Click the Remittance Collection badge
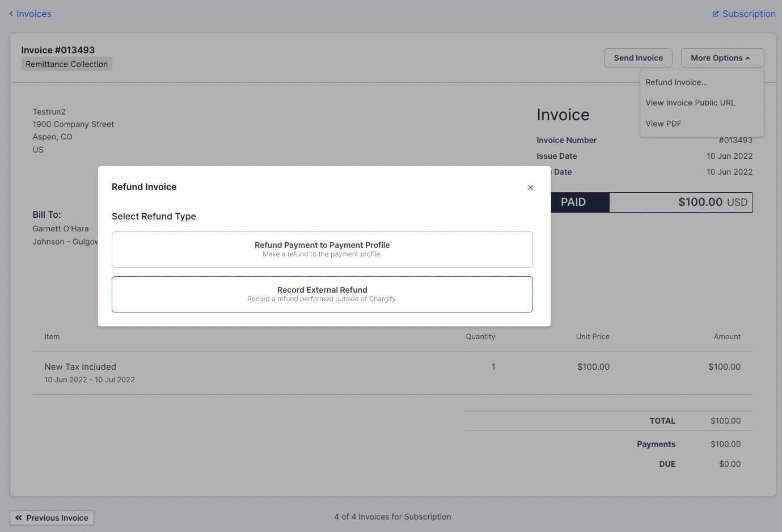Viewport: 782px width, 532px height. [x=66, y=64]
